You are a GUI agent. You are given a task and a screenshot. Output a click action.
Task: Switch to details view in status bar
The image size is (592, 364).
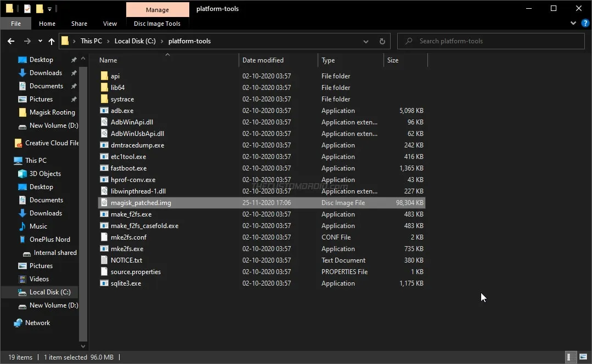(x=571, y=357)
